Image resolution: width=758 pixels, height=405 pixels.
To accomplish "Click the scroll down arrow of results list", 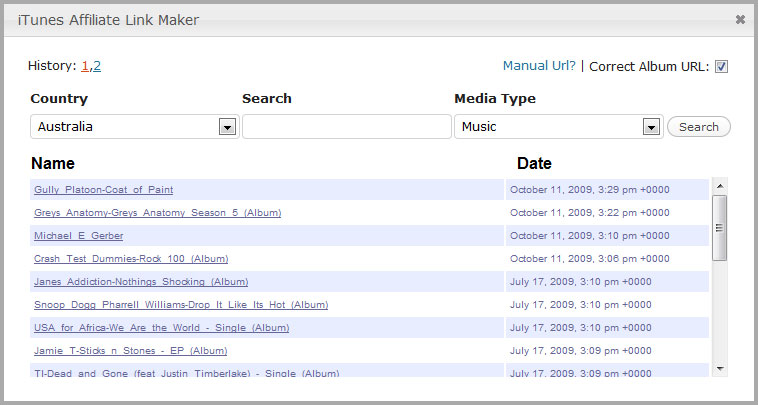I will pyautogui.click(x=720, y=369).
